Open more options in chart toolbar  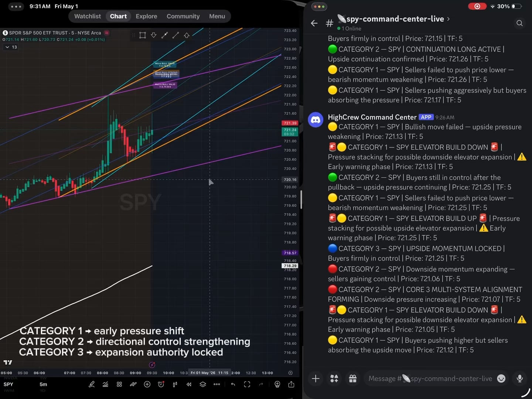pyautogui.click(x=217, y=384)
